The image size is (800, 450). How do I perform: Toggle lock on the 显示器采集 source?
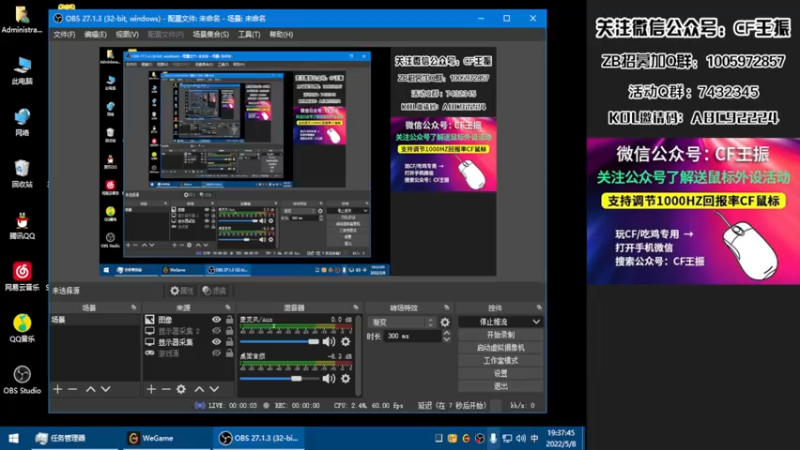230,342
